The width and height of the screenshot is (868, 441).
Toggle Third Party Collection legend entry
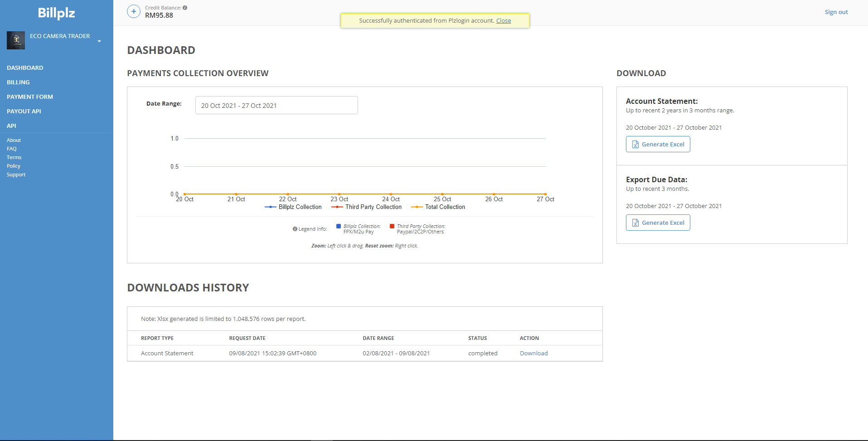tap(367, 207)
